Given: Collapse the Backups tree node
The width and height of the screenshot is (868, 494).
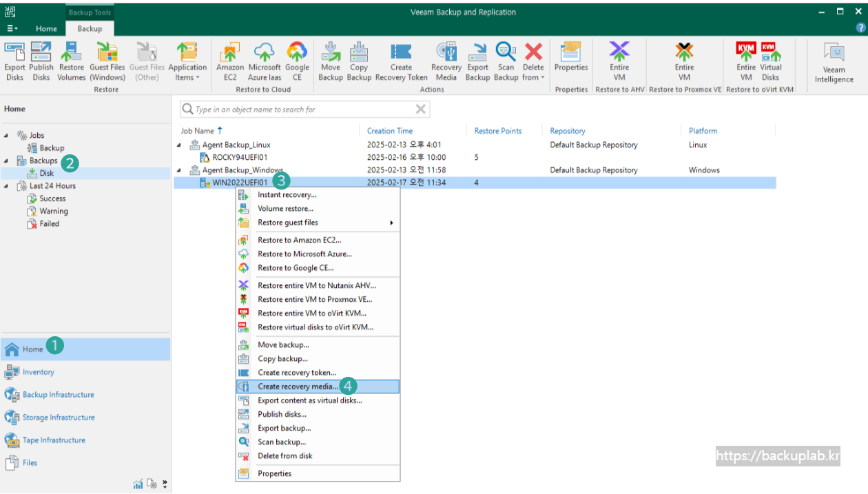Looking at the screenshot, I should [x=6, y=161].
